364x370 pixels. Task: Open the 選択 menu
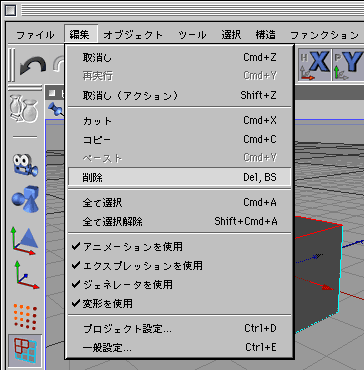coord(231,34)
